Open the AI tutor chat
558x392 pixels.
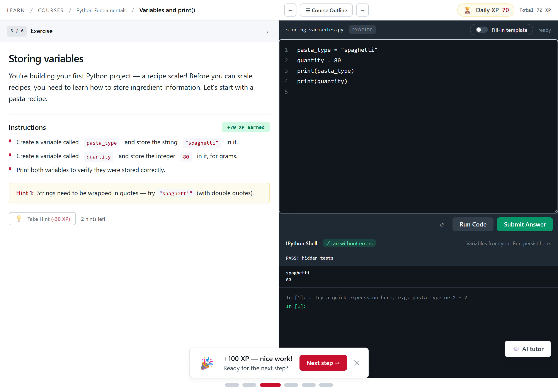click(x=528, y=349)
